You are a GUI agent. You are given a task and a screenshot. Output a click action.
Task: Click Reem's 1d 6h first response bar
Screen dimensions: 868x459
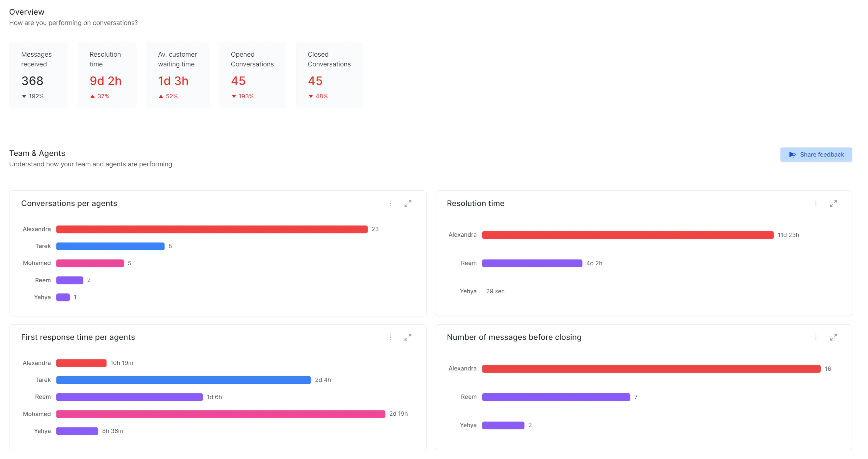129,397
